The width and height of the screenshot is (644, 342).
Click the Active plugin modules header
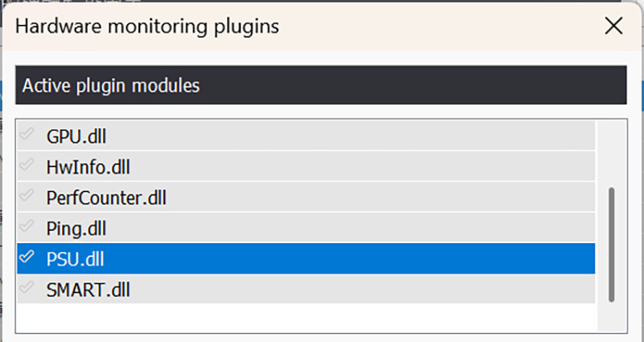(321, 85)
